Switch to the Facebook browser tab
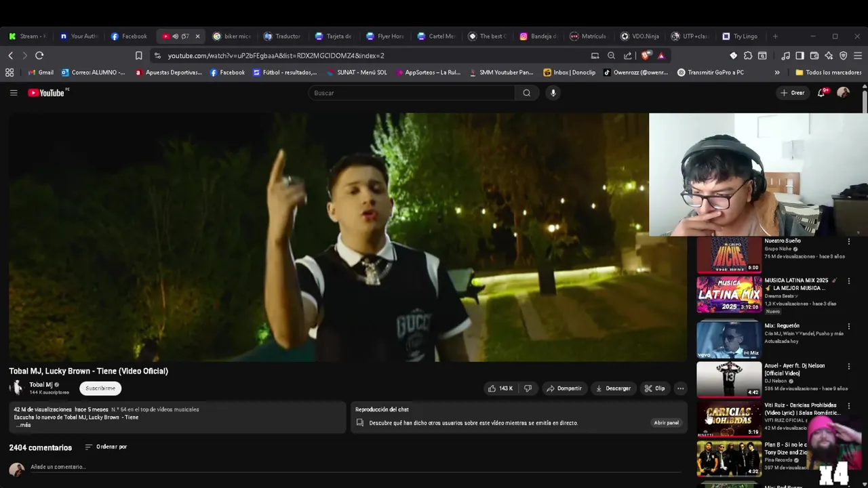The width and height of the screenshot is (868, 488). pyautogui.click(x=129, y=37)
